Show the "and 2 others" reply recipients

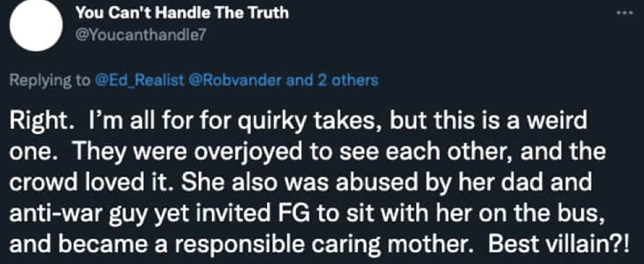(331, 81)
